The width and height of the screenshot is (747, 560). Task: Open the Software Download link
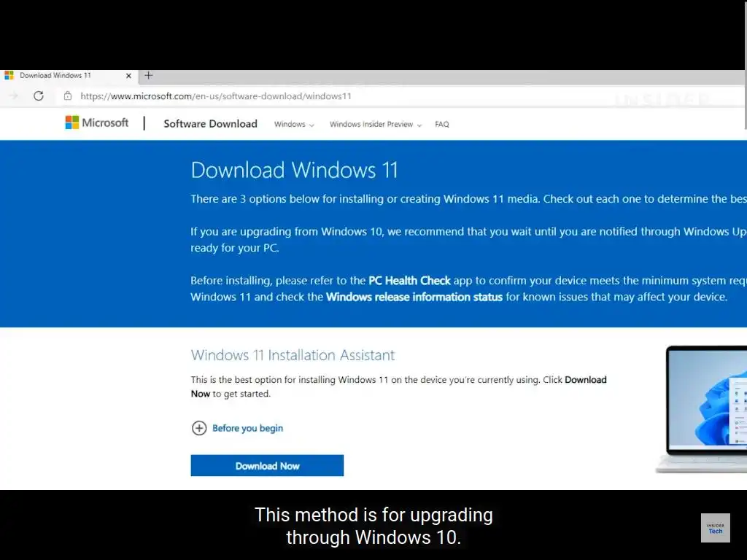tap(210, 124)
